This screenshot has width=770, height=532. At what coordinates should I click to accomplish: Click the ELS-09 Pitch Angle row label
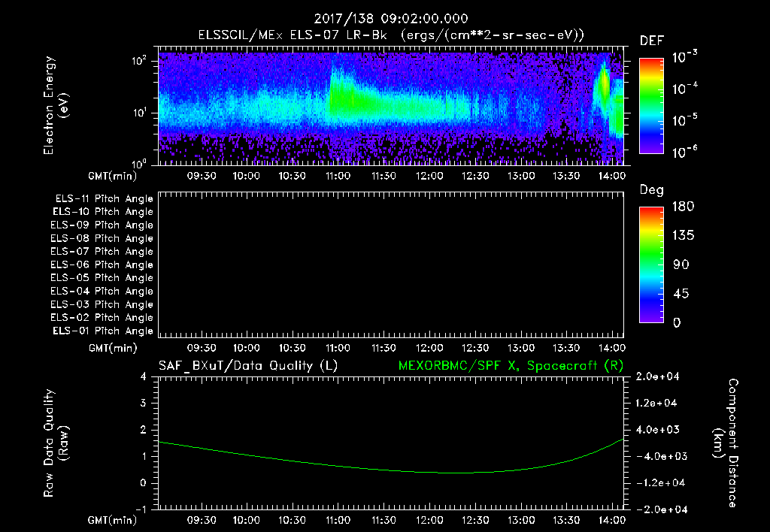102,225
